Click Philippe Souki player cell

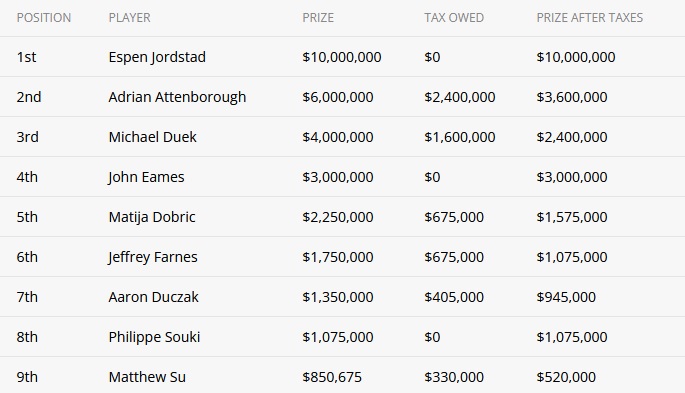coord(154,337)
